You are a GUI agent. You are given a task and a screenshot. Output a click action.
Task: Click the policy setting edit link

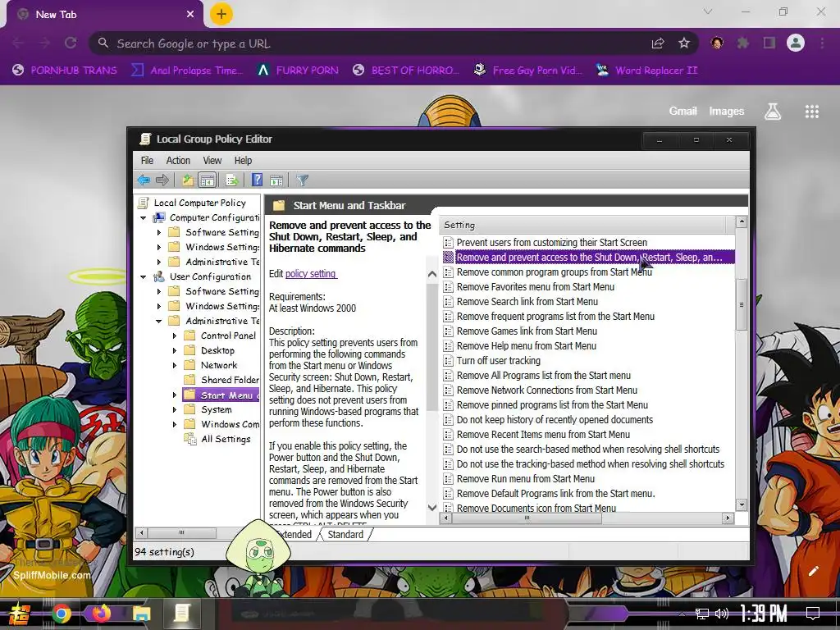pyautogui.click(x=311, y=274)
